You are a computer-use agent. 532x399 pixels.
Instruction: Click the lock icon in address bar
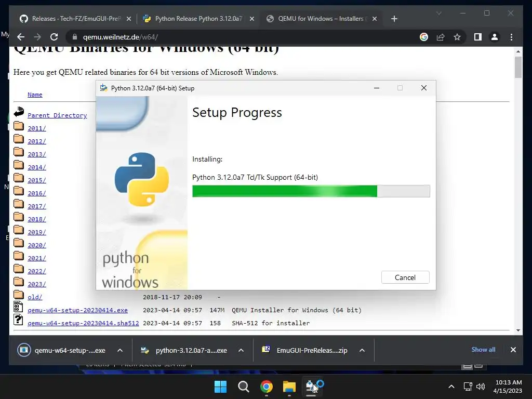tap(75, 37)
